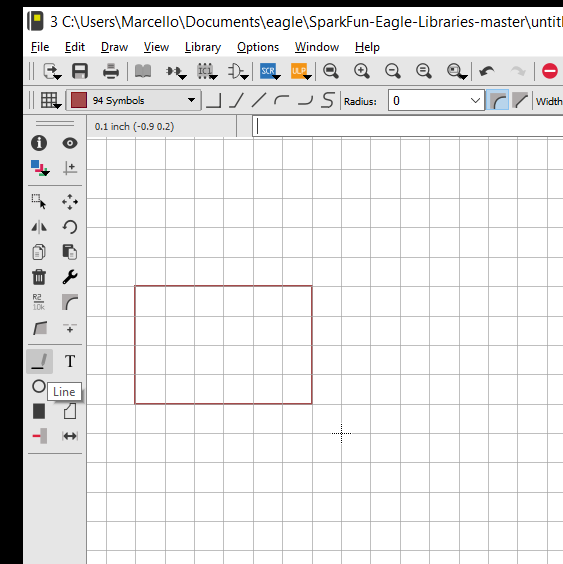Select the Name/Value R2 10k tool
563x564 pixels.
click(x=38, y=302)
